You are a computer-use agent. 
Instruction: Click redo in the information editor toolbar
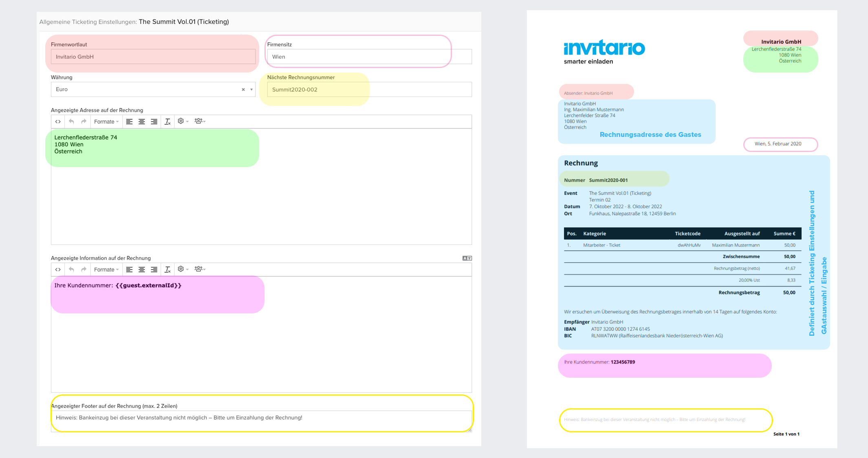(x=84, y=269)
